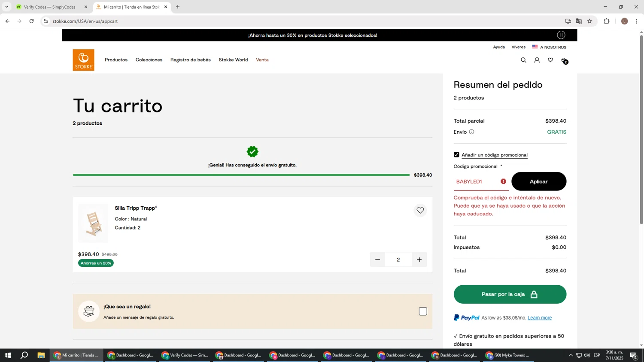Click the US flag country selector

535,47
